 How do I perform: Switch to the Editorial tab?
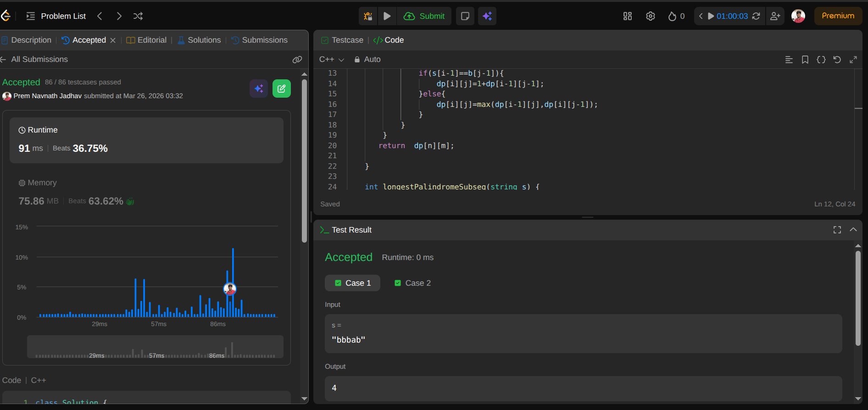(x=147, y=40)
